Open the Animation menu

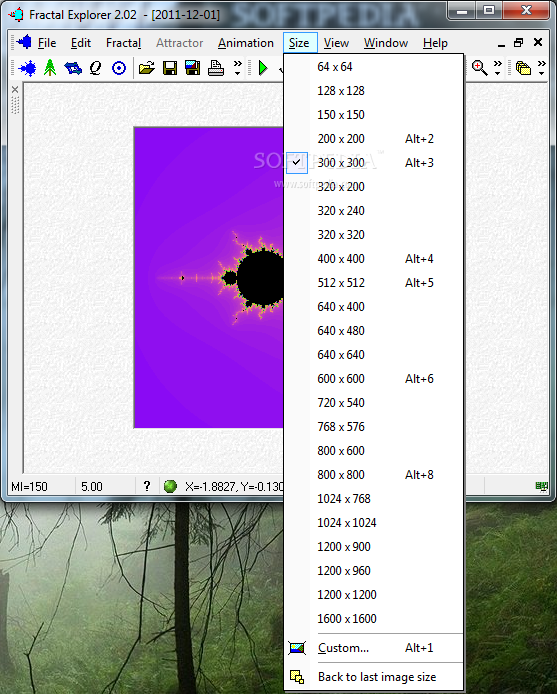[x=246, y=43]
